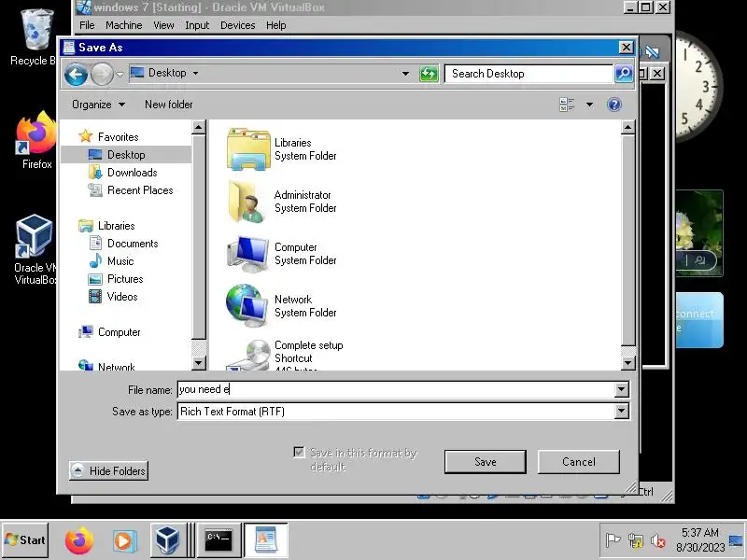This screenshot has height=560, width=747.
Task: Select Computer in the navigation pane
Action: tap(119, 332)
